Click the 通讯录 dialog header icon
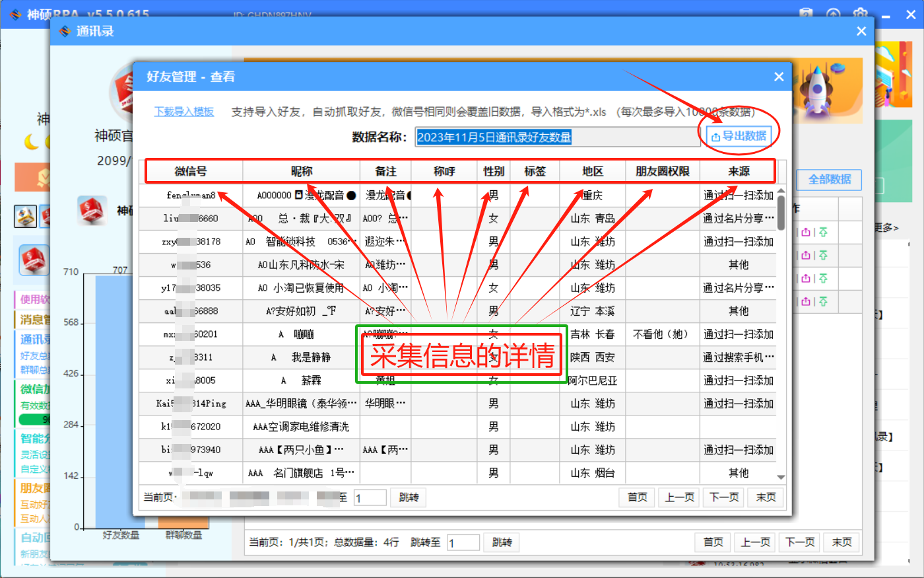 (65, 30)
